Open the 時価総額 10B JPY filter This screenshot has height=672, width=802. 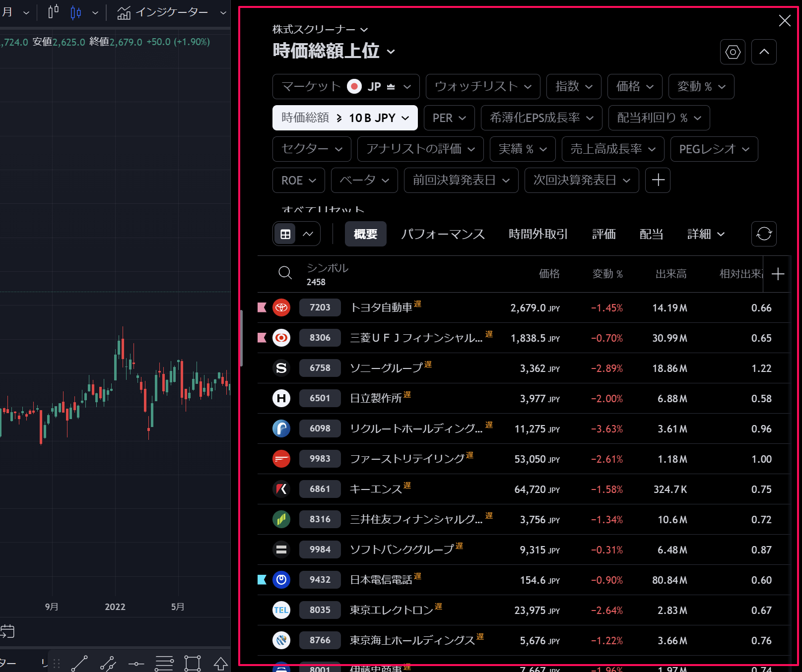[x=345, y=118]
